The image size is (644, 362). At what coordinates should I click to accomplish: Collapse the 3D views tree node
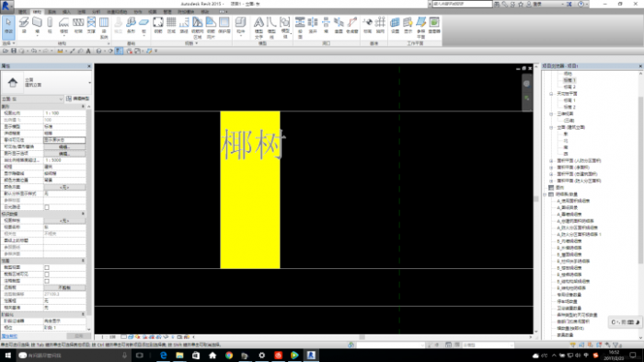(x=551, y=114)
